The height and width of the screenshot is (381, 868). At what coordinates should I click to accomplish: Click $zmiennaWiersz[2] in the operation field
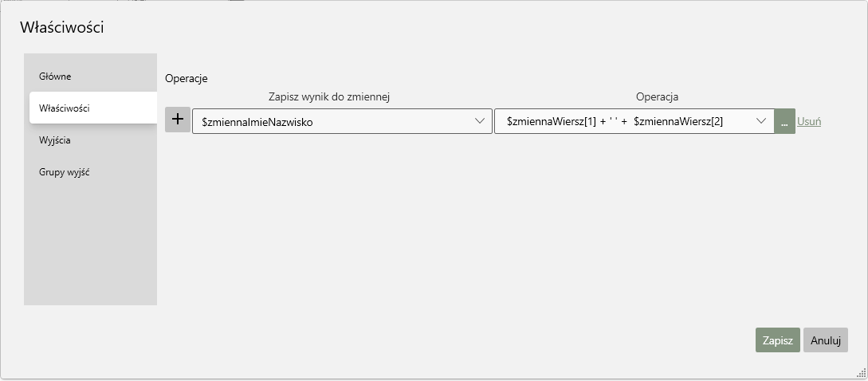pos(678,121)
